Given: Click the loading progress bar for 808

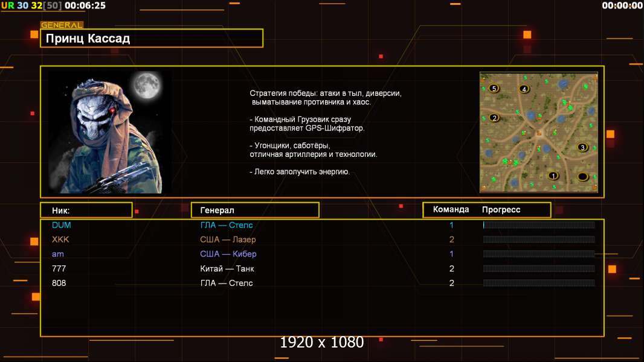Looking at the screenshot, I should [539, 283].
